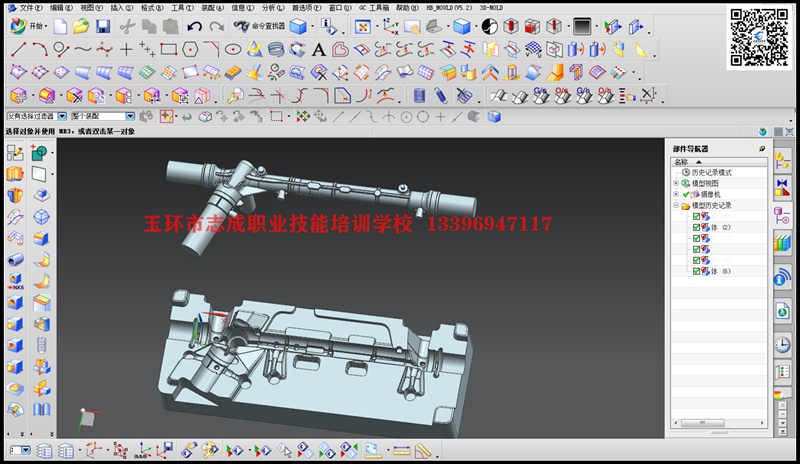Image resolution: width=800 pixels, height=464 pixels.
Task: Open the History clock resource tab
Action: click(782, 345)
